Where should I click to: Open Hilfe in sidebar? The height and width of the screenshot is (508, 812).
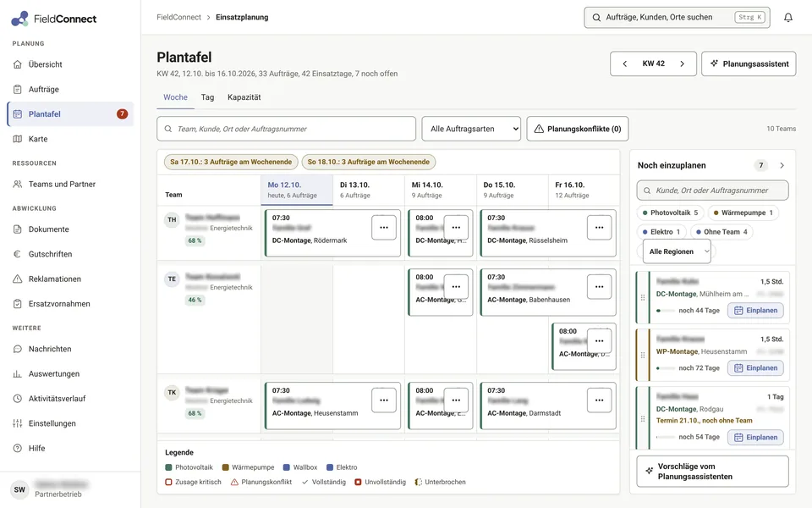point(70,449)
